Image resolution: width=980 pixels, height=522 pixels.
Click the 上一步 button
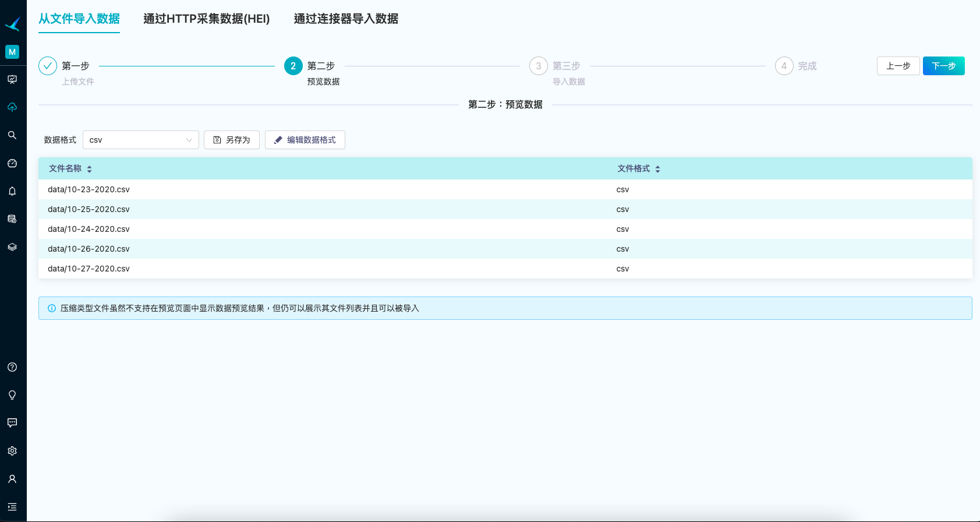click(x=898, y=66)
